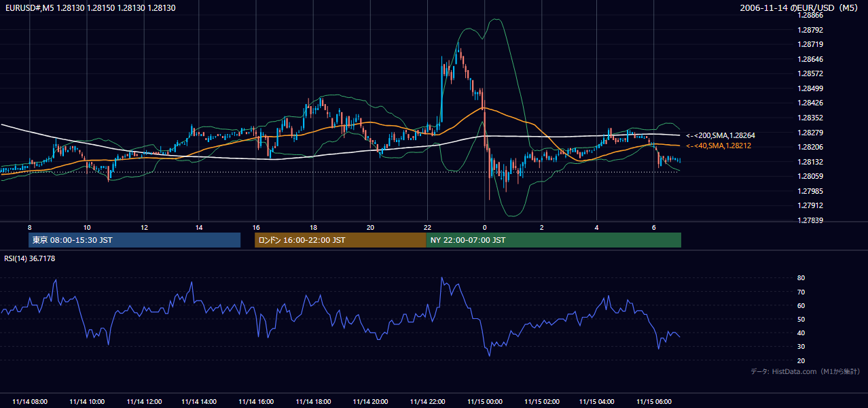
Task: Click the bottom time label 11/15 02:00
Action: tap(541, 402)
